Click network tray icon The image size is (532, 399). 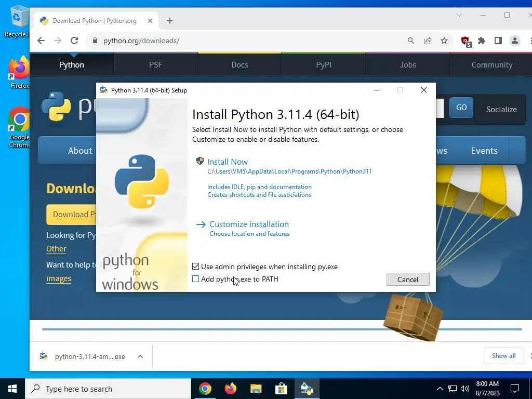(x=453, y=389)
